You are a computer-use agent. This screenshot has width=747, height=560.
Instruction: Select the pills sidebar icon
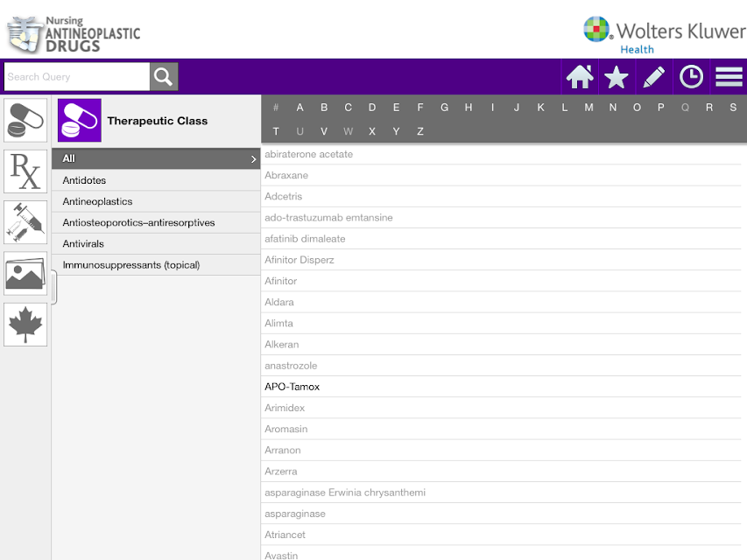(x=25, y=120)
